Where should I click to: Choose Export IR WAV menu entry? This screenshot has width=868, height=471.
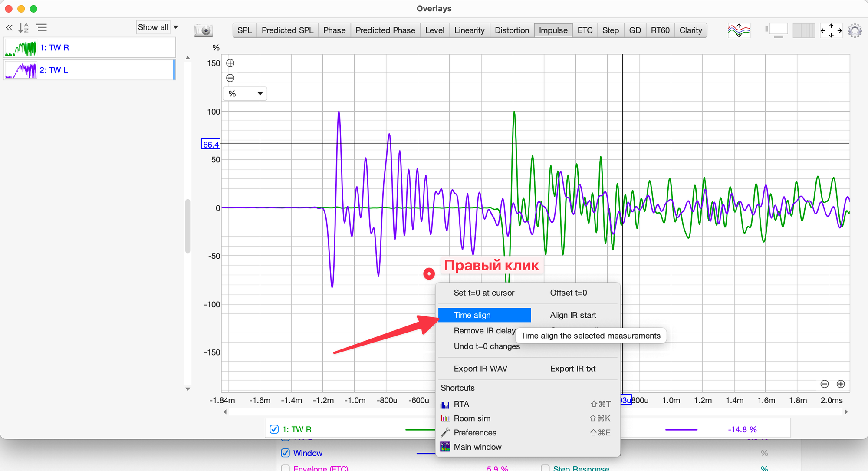[x=480, y=369]
